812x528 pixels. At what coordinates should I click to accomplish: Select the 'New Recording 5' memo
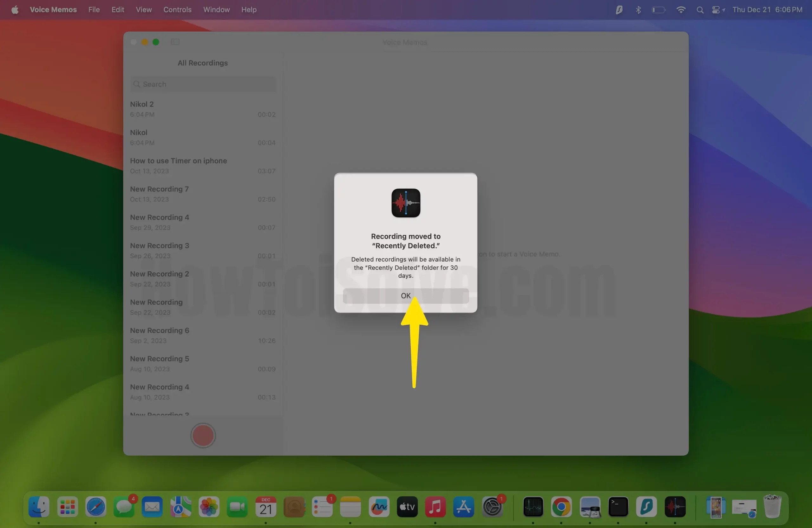click(203, 364)
